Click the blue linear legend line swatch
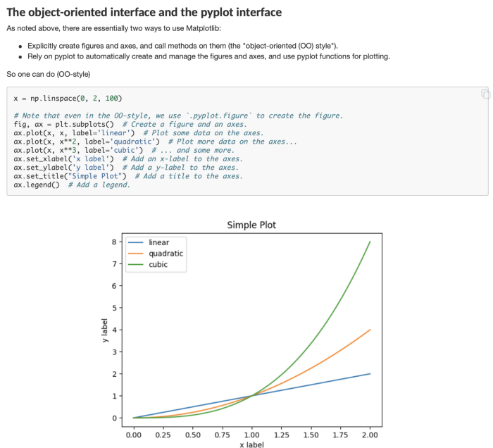The height and width of the screenshot is (448, 493). click(x=136, y=242)
